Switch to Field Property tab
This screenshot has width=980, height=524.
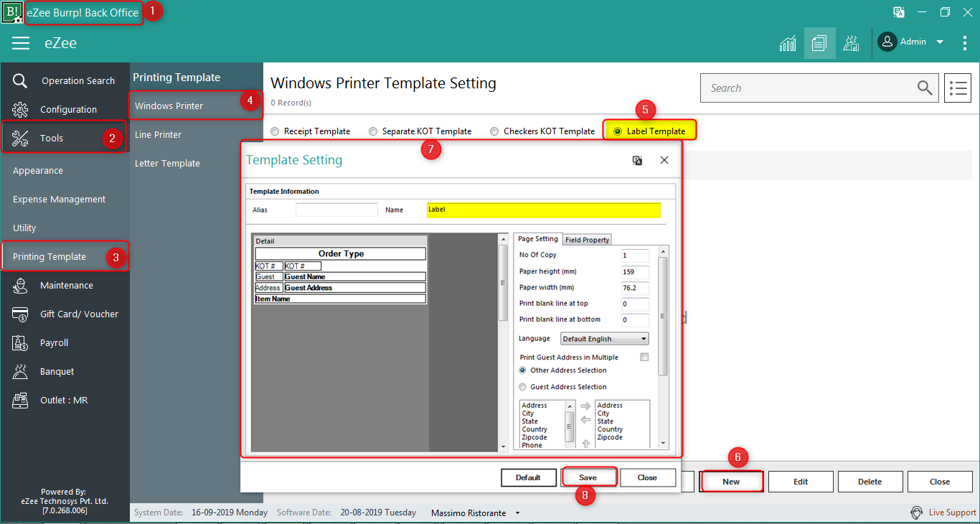[587, 240]
